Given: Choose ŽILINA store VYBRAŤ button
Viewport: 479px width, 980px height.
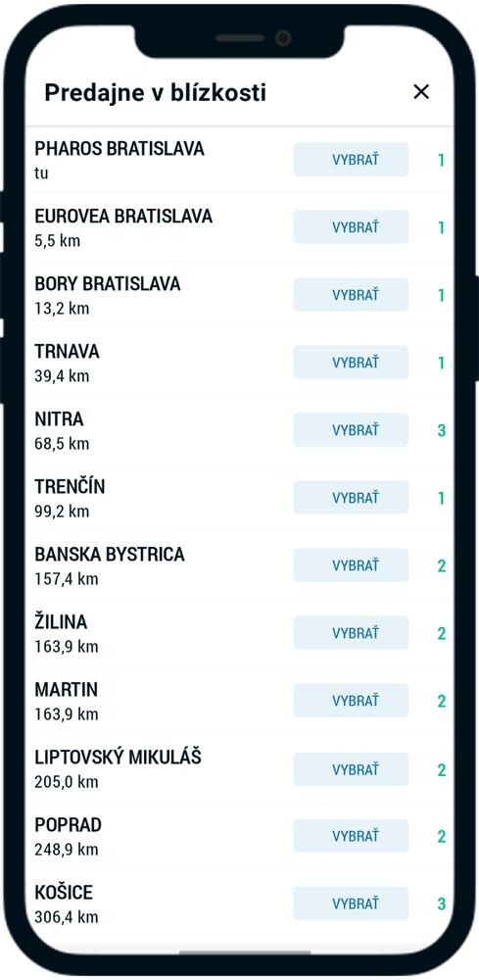Looking at the screenshot, I should (x=351, y=633).
